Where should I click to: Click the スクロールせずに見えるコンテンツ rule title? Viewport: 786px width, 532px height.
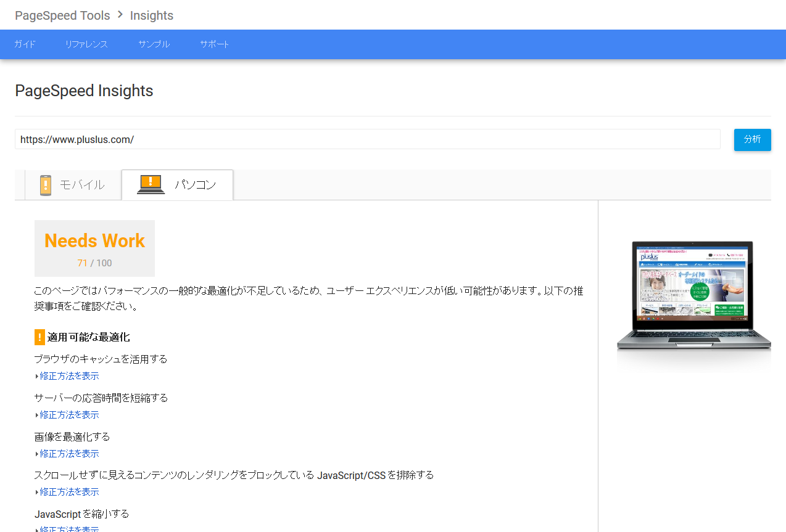234,475
